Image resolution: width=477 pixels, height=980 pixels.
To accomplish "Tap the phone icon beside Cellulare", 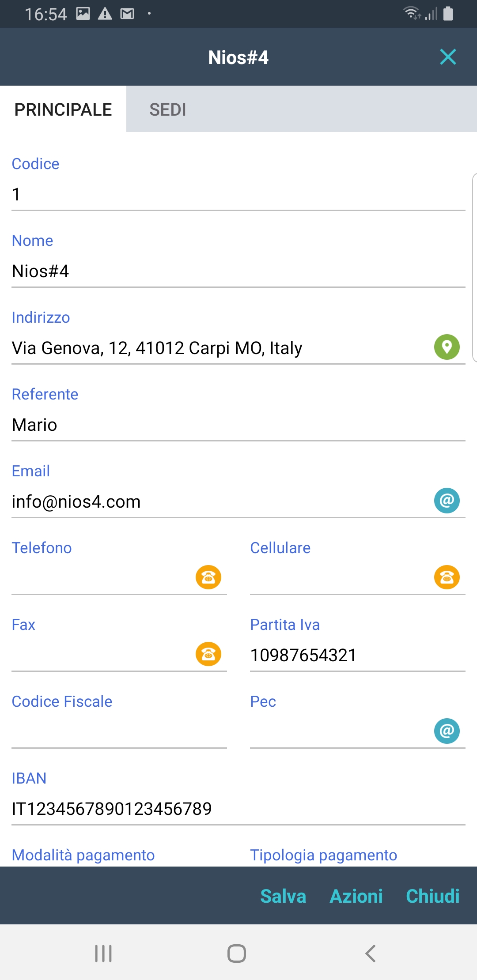I will coord(447,577).
